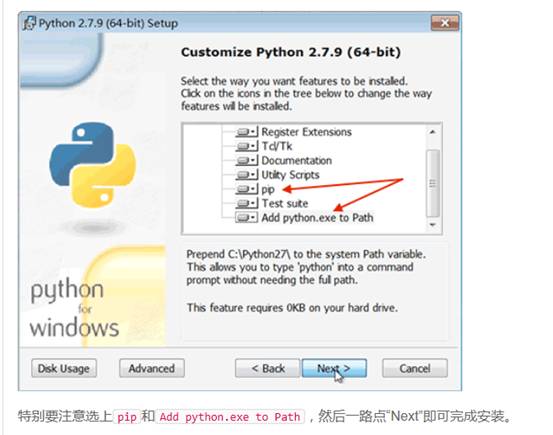This screenshot has width=553, height=435.
Task: Open the Utility Scripts feature drive icon dropdown
Action: 247,175
